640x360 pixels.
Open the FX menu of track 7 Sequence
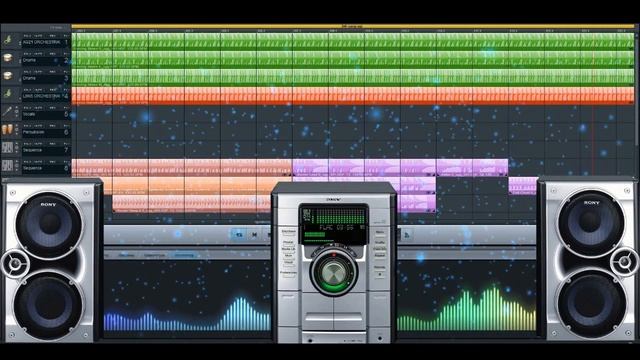[66, 144]
